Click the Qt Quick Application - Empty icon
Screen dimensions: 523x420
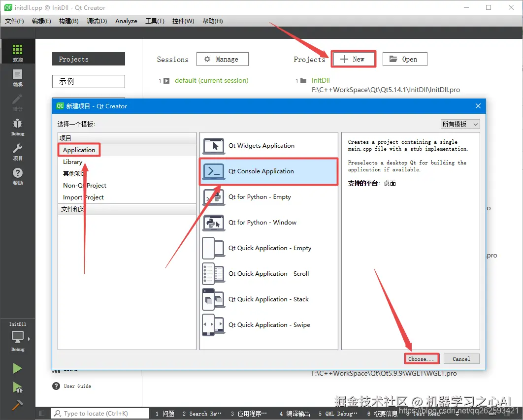coord(213,248)
